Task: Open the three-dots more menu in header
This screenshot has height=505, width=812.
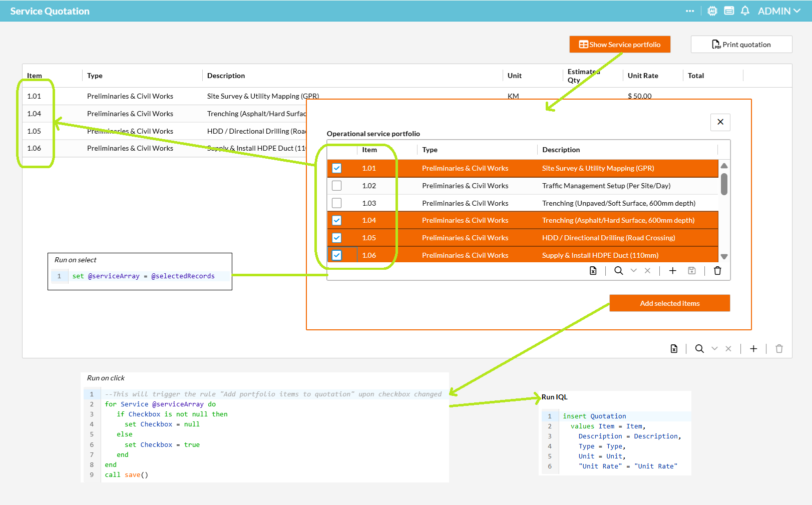Action: tap(690, 11)
